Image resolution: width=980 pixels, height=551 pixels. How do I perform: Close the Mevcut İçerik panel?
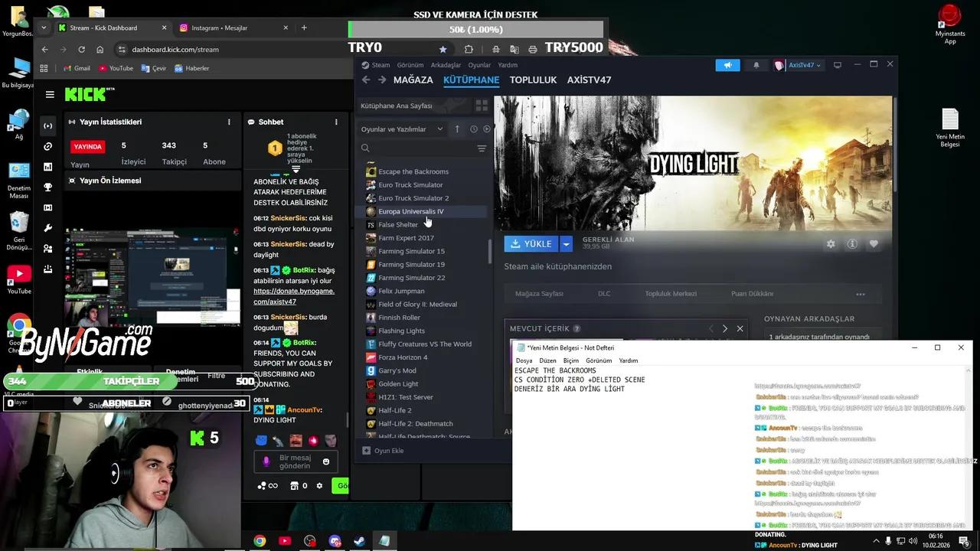pyautogui.click(x=740, y=328)
